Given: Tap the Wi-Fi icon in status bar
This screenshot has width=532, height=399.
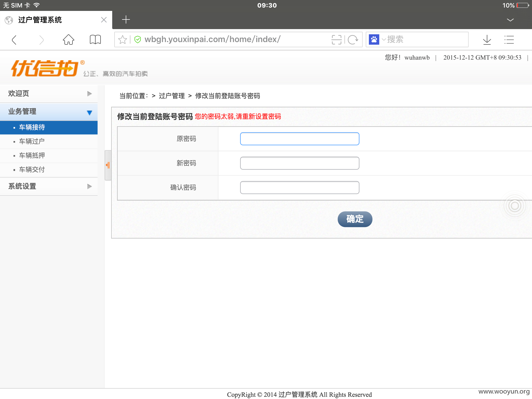Looking at the screenshot, I should (x=36, y=5).
